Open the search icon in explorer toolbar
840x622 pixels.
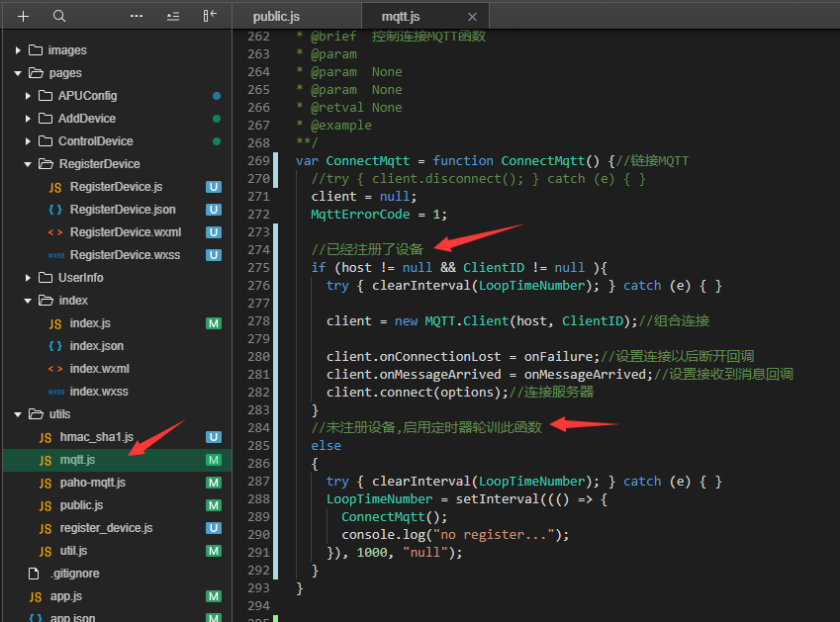[x=59, y=16]
